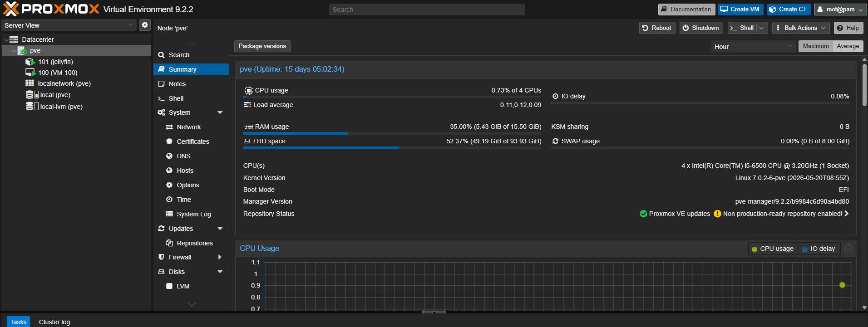
Task: Click the jellyfin container 101 icon
Action: 30,62
